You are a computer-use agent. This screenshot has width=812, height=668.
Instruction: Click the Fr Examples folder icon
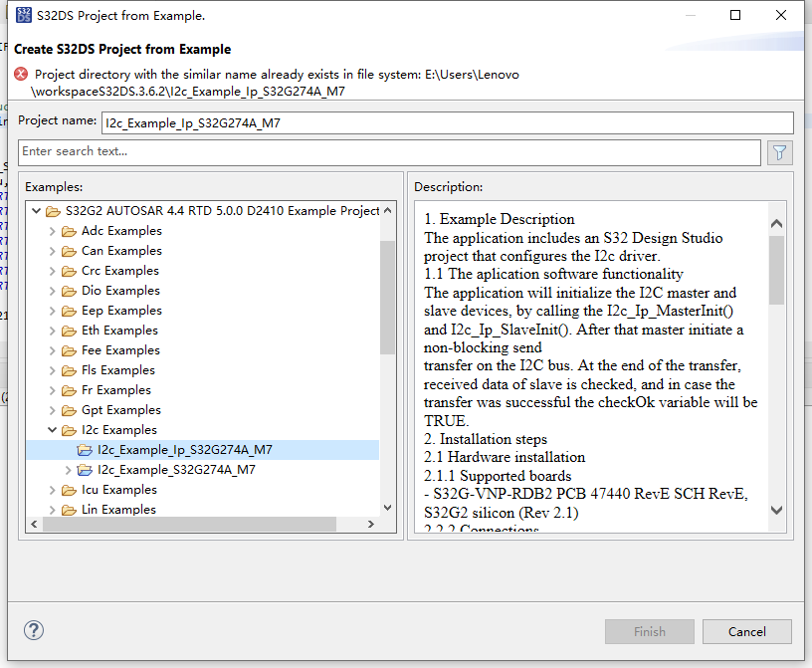point(69,390)
